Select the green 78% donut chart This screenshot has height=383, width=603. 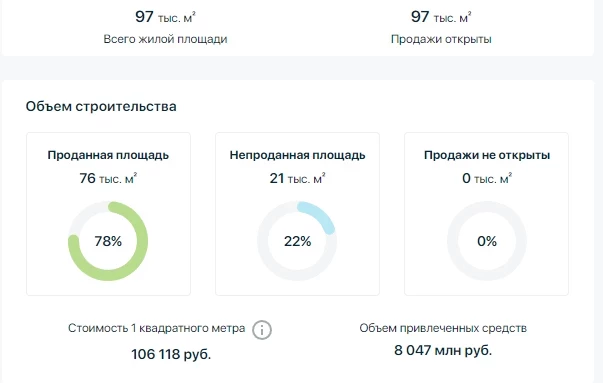tap(108, 241)
